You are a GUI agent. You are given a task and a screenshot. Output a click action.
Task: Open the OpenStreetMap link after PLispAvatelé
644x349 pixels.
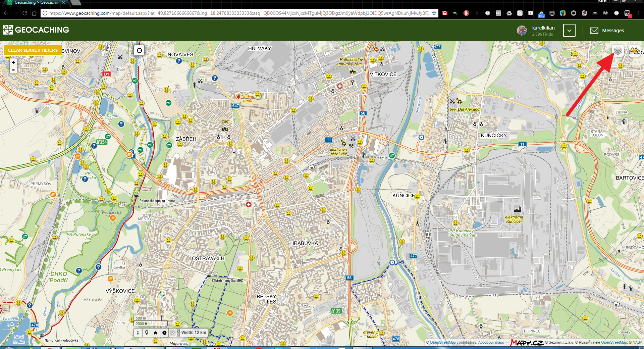(x=614, y=342)
